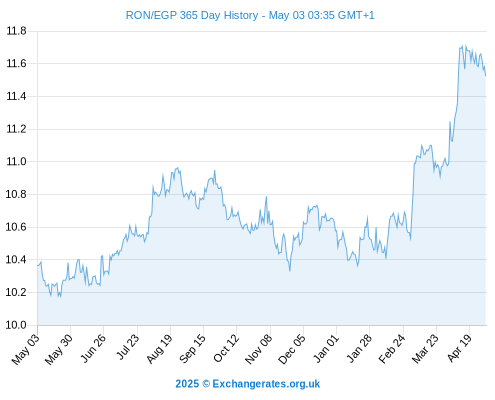
Task: Click the Sep 15 x-axis date label
Action: 192,349
